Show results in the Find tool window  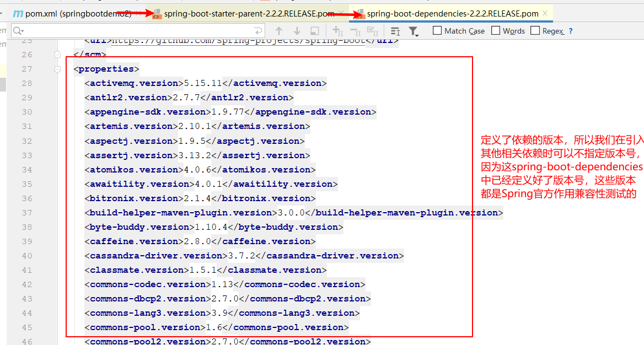click(315, 31)
